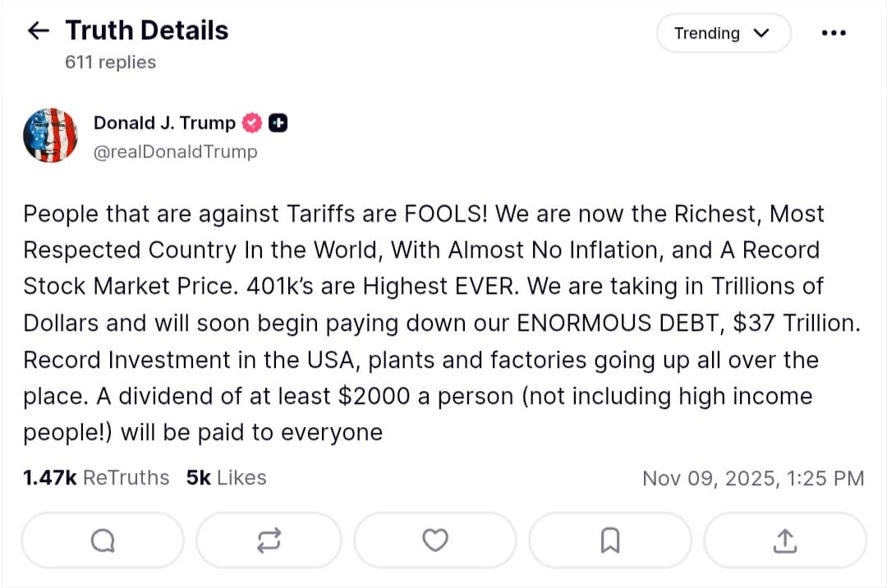Open the 611 replies section
The width and height of the screenshot is (887, 588).
[111, 62]
